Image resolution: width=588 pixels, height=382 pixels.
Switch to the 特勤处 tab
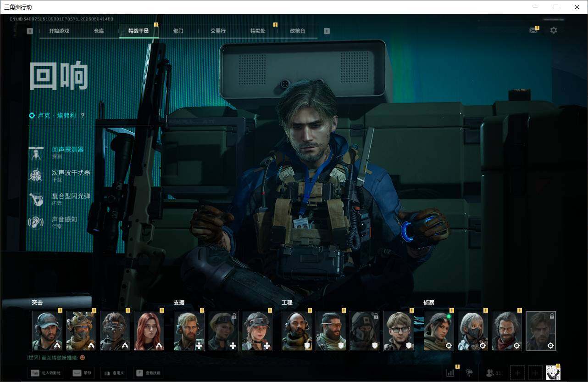(x=258, y=31)
